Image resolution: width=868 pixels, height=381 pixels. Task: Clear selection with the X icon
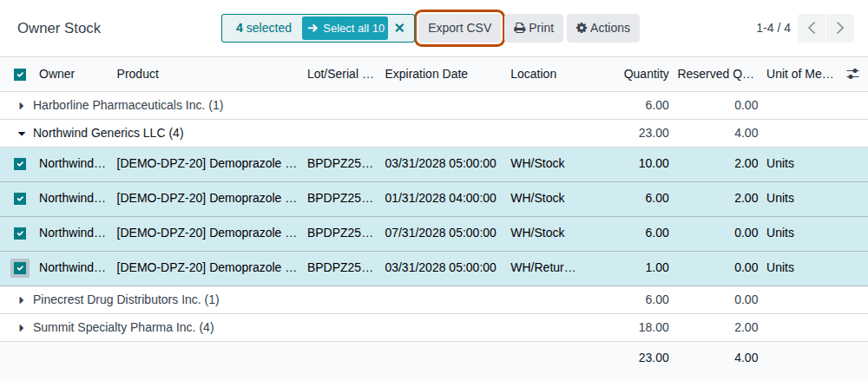399,29
